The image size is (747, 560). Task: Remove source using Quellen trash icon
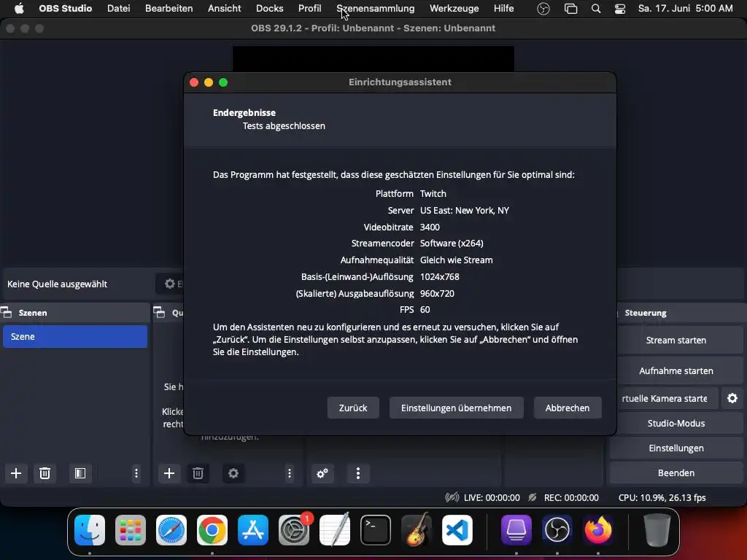198,473
